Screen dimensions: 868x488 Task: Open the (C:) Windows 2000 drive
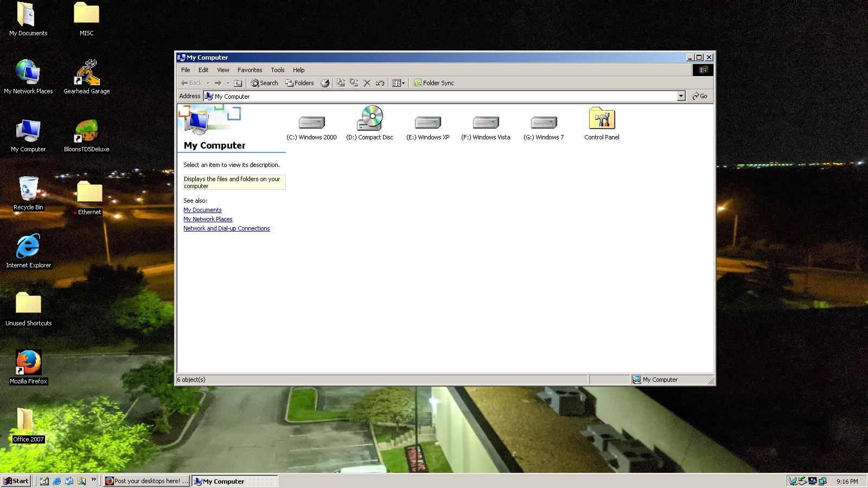click(311, 123)
